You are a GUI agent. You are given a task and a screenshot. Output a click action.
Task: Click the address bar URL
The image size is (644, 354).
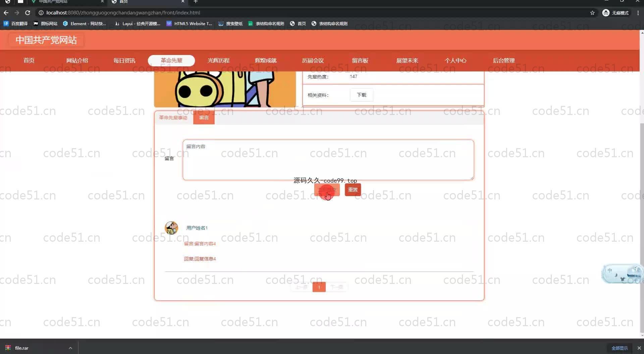[x=123, y=13]
